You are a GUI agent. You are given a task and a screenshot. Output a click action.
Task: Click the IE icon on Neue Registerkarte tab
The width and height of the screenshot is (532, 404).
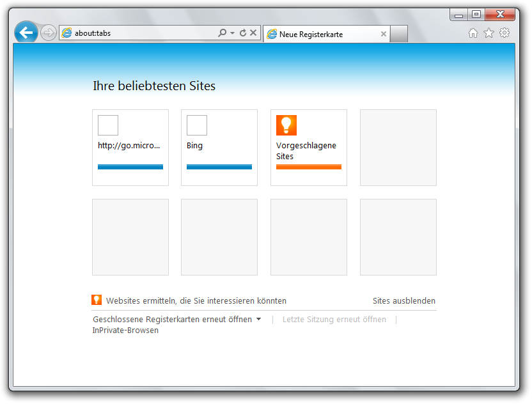click(272, 35)
